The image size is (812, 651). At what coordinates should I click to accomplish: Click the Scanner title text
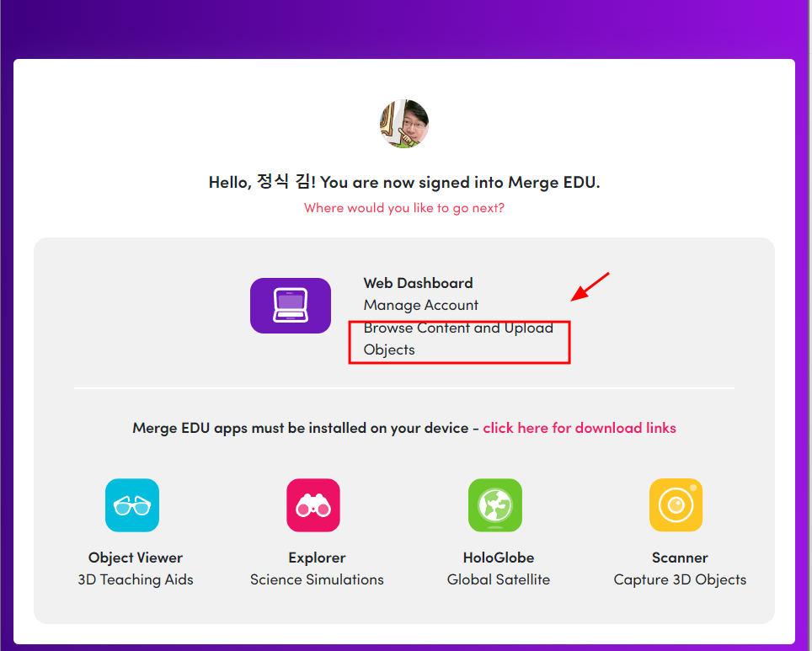click(x=680, y=558)
